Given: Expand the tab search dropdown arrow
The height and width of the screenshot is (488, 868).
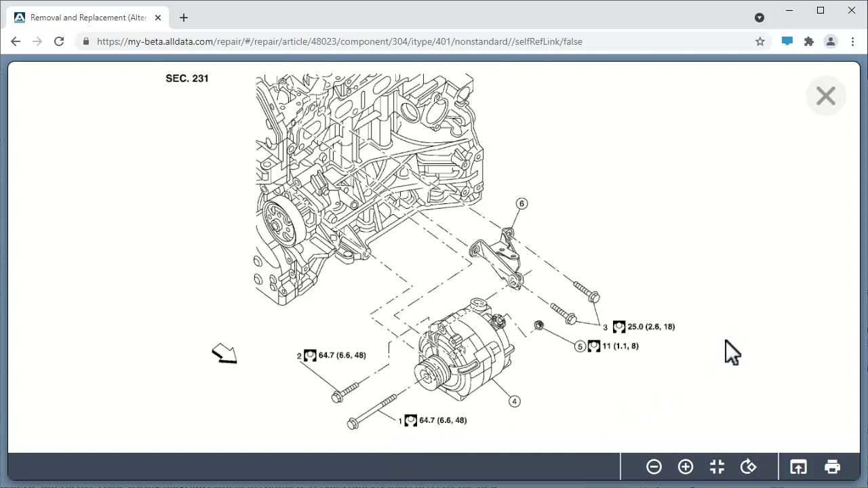Looking at the screenshot, I should tap(759, 18).
